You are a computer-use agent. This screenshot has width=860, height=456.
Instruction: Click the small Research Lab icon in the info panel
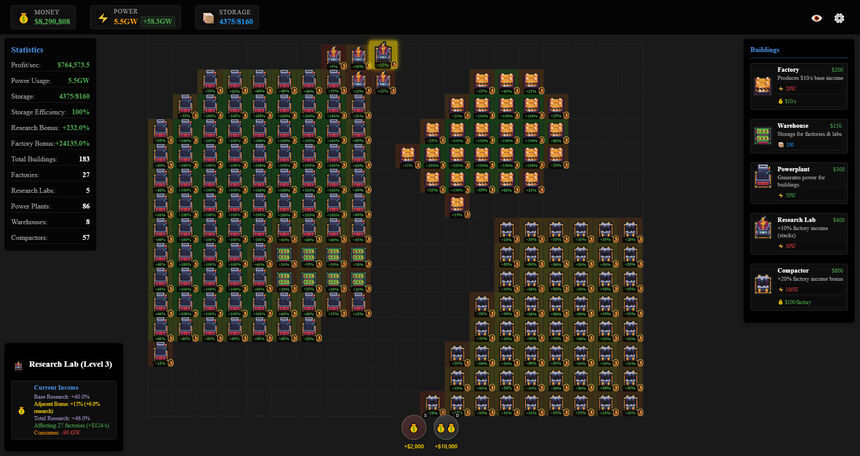[19, 364]
